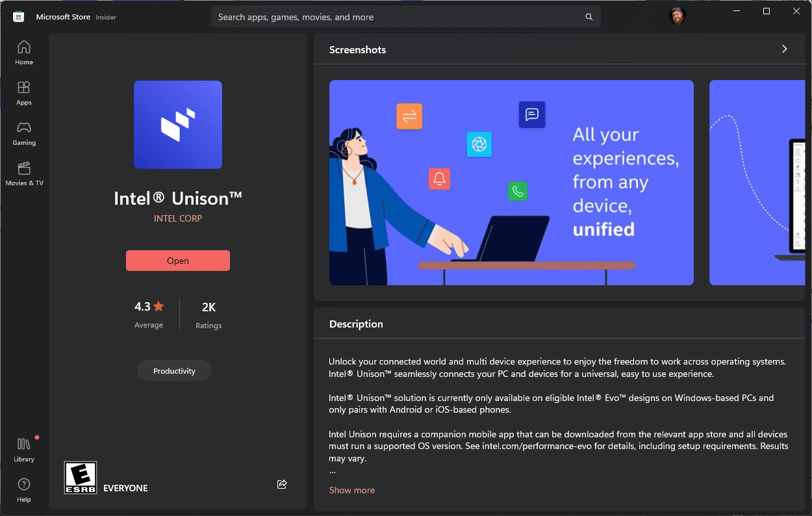
Task: Expand Screenshots section with chevron
Action: pyautogui.click(x=785, y=49)
